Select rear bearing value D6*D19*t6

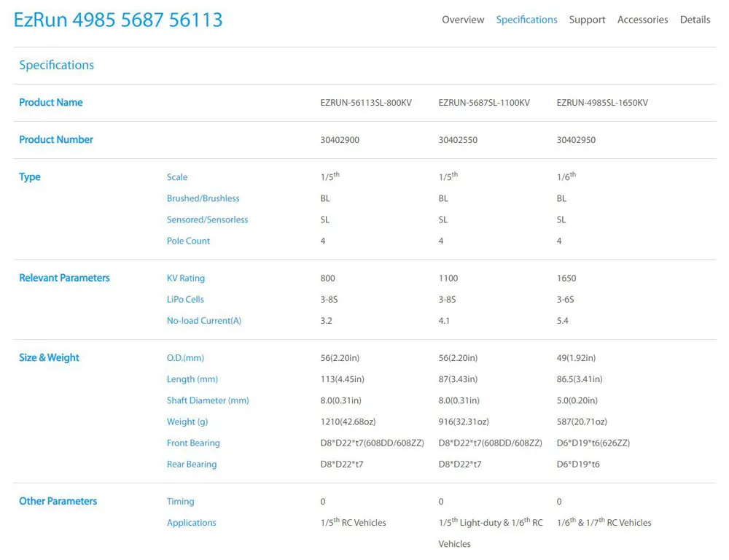pos(578,464)
